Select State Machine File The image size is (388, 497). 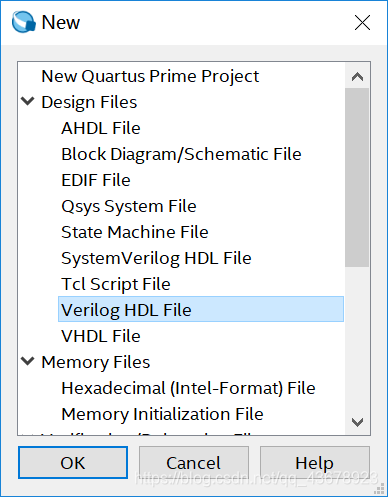pyautogui.click(x=135, y=232)
